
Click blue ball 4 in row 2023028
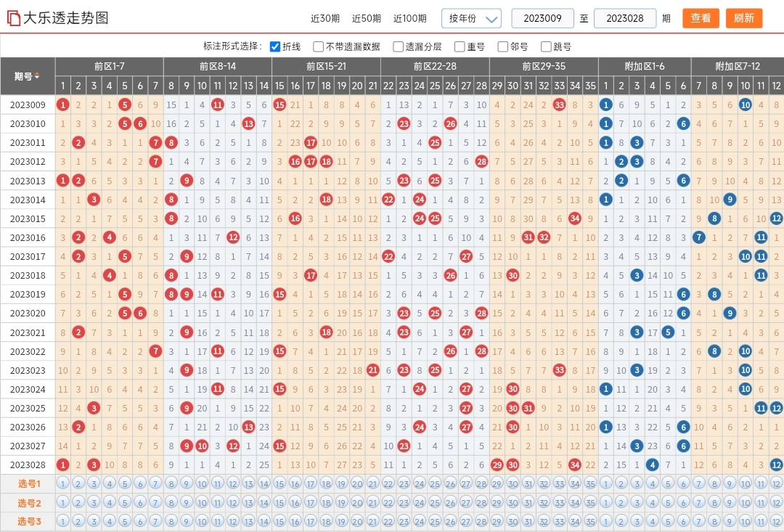(x=652, y=465)
